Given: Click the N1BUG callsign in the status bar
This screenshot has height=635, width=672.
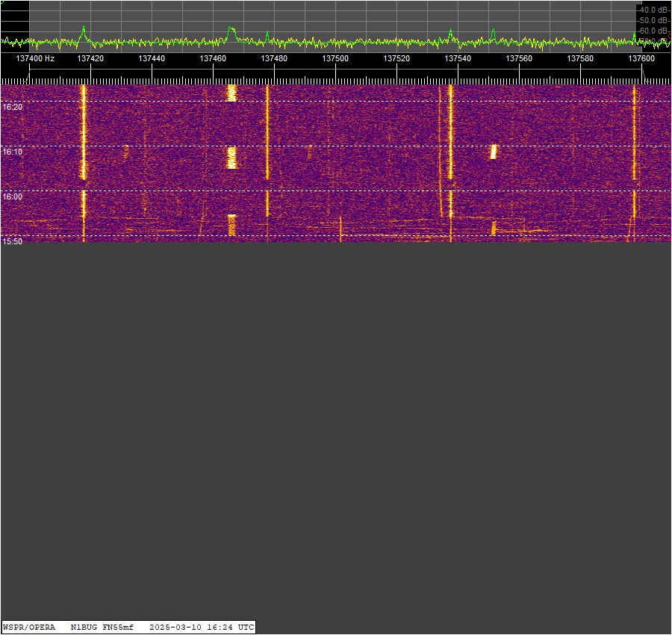Looking at the screenshot, I should (x=84, y=627).
